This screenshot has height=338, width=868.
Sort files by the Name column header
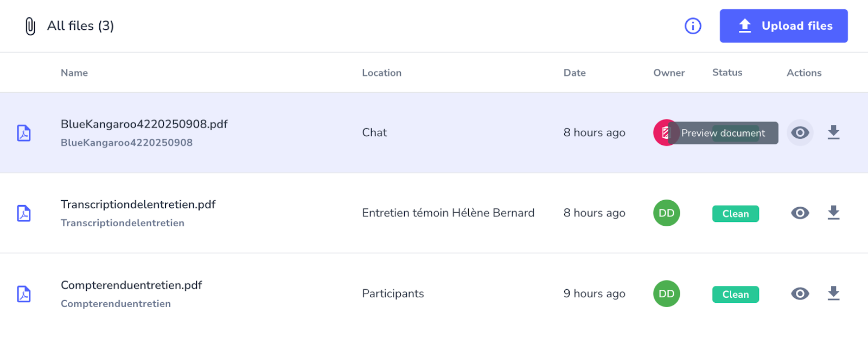74,73
